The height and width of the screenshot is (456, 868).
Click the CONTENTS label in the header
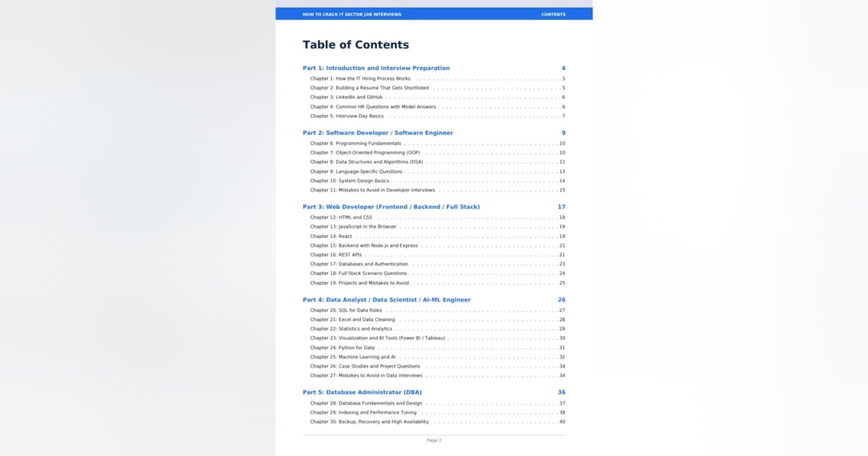(554, 14)
